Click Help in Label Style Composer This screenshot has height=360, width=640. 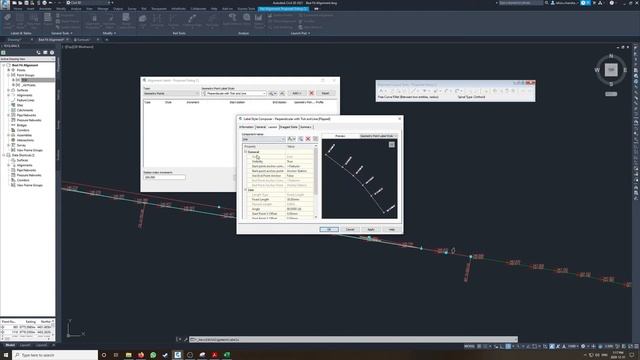pos(391,229)
